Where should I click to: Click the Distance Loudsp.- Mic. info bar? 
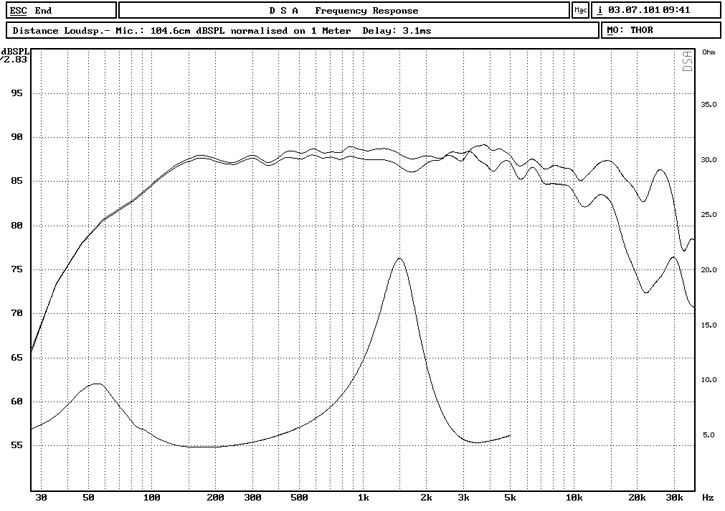click(303, 31)
